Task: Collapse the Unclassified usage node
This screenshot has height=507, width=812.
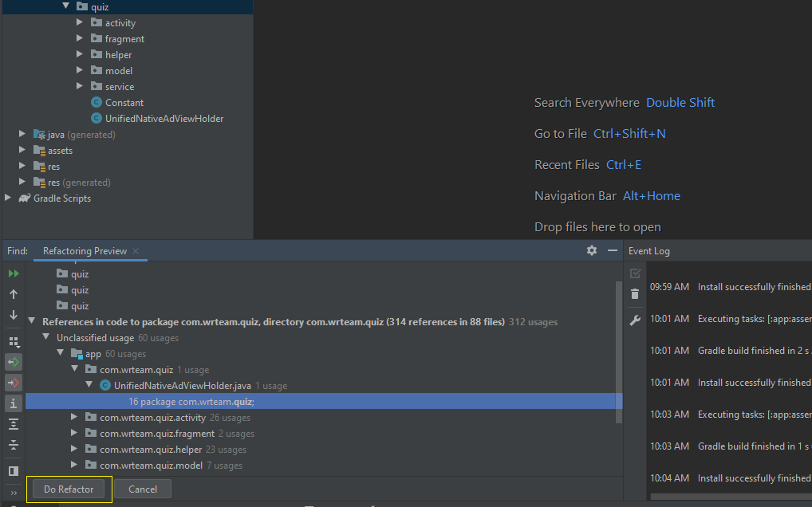Action: pos(46,337)
